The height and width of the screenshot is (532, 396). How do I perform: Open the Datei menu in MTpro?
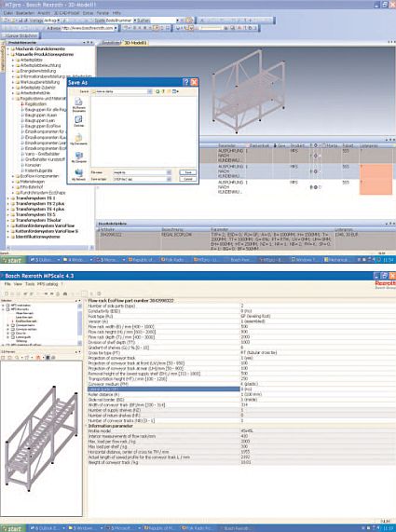tap(8, 13)
